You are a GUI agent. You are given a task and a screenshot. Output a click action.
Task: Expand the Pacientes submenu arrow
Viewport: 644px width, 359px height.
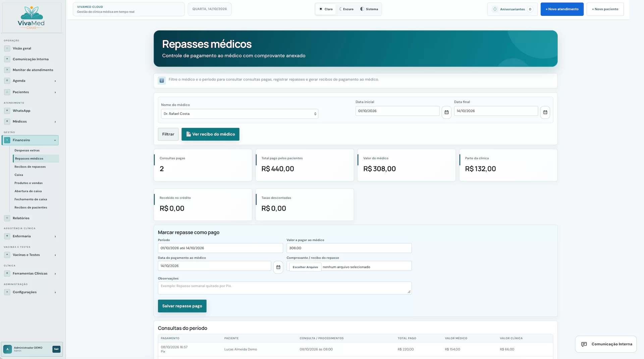[55, 92]
